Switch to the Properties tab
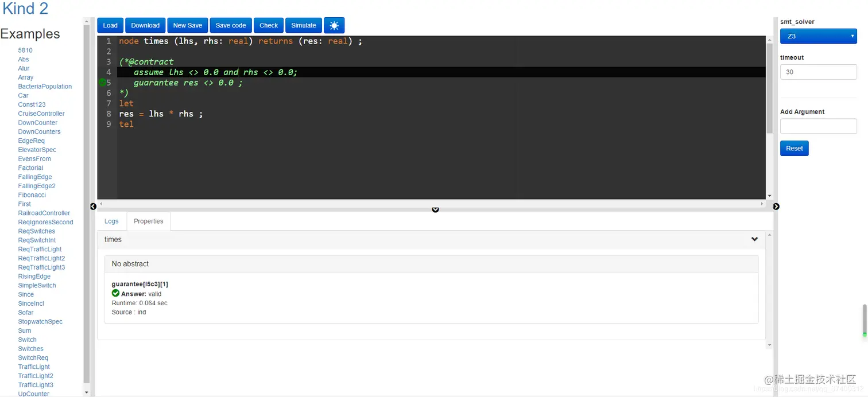Screen dimensions: 868x397 [149, 221]
